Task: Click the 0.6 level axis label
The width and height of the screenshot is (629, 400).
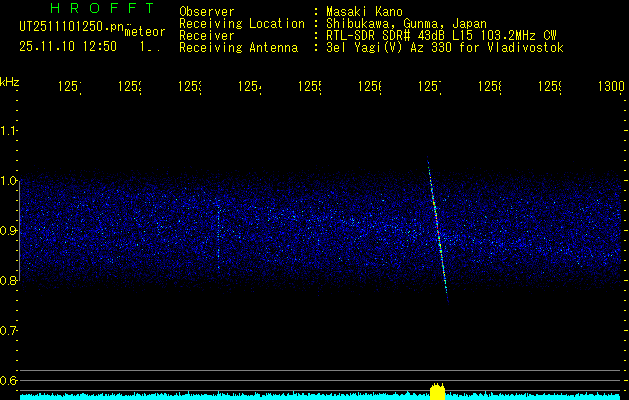Action: coord(9,380)
